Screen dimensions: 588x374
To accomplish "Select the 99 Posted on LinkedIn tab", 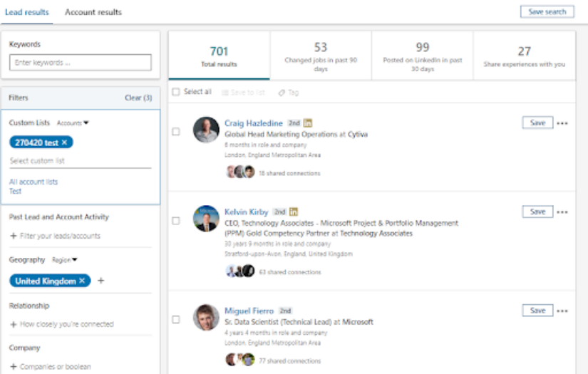I will (x=423, y=56).
